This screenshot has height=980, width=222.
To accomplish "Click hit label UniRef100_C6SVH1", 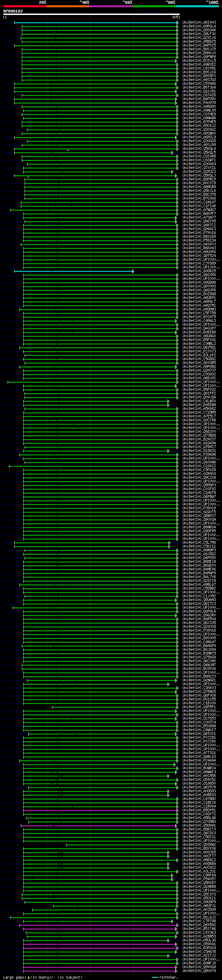I will pos(199,68).
